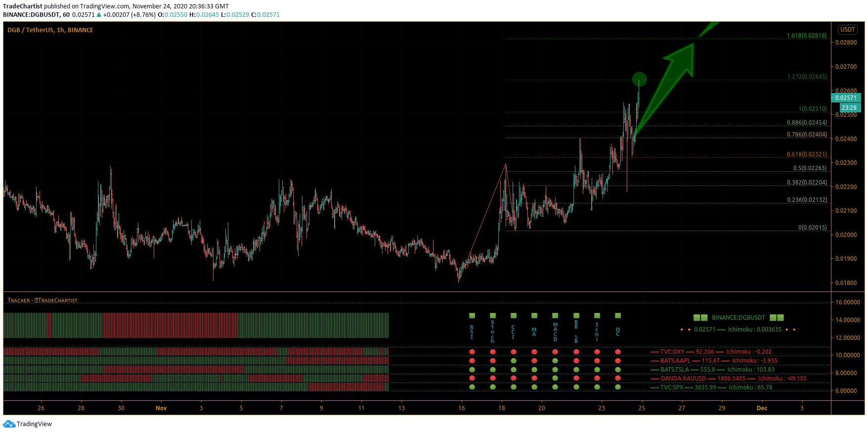868x433 pixels.
Task: Select the 0(0.02015) Fibonacci level label
Action: (x=813, y=228)
